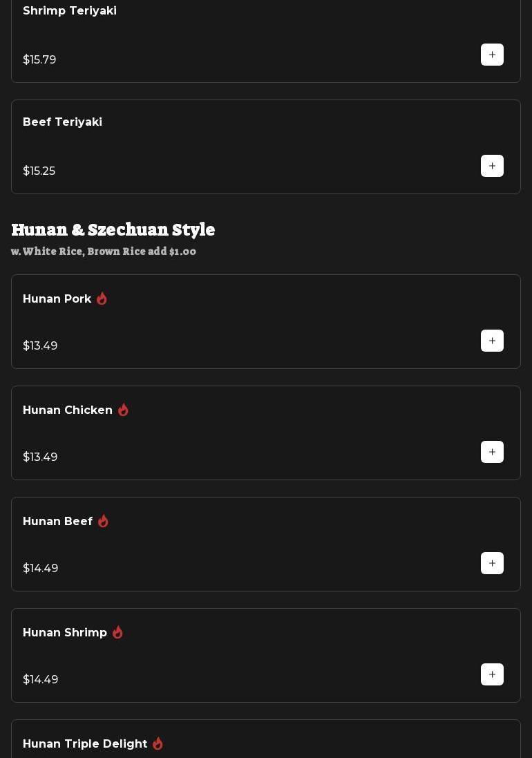Select the $15.25 Beef Teriyaki price
Screen dimensions: 532x758
coord(39,171)
